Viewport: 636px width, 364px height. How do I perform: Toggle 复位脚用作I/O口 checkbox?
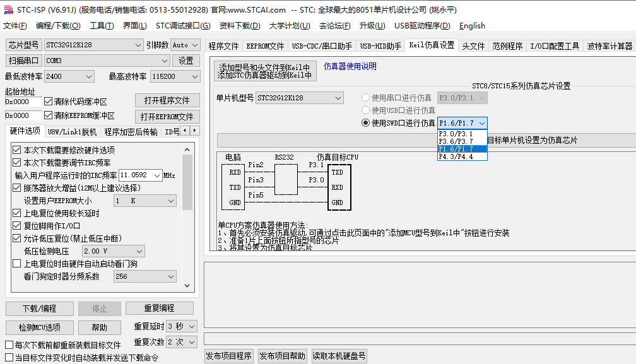(16, 226)
